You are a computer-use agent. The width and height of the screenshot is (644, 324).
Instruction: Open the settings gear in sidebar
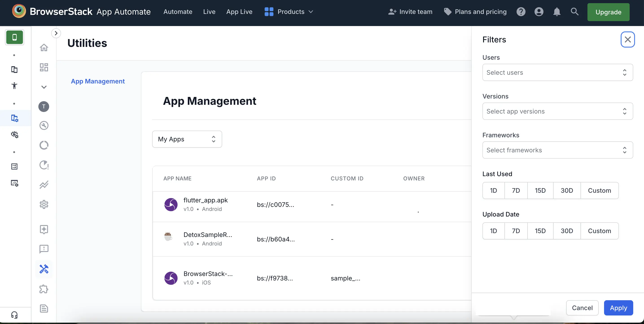pos(44,204)
